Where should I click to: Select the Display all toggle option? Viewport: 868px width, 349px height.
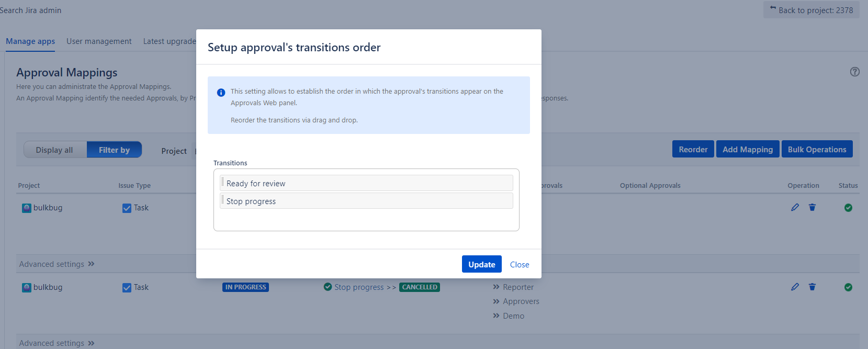pyautogui.click(x=54, y=150)
